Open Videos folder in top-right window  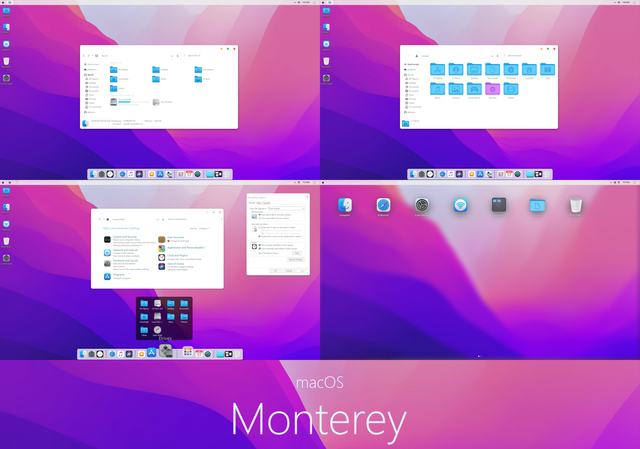click(x=511, y=89)
